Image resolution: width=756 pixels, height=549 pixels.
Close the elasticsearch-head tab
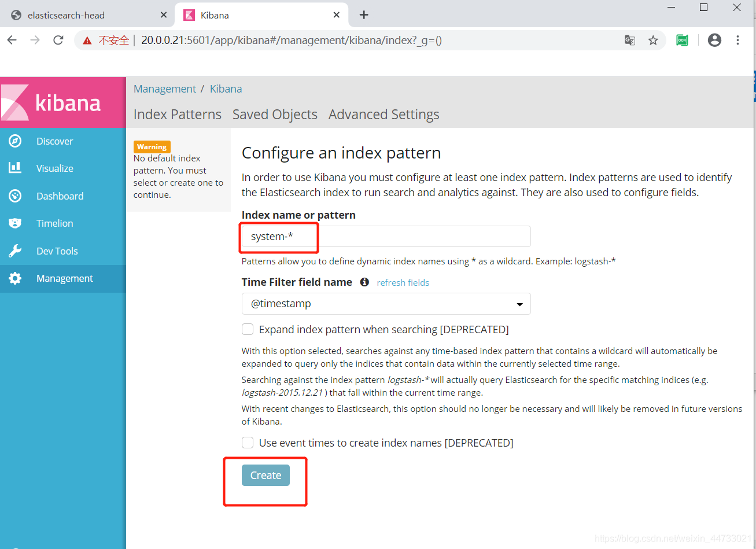[x=164, y=15]
